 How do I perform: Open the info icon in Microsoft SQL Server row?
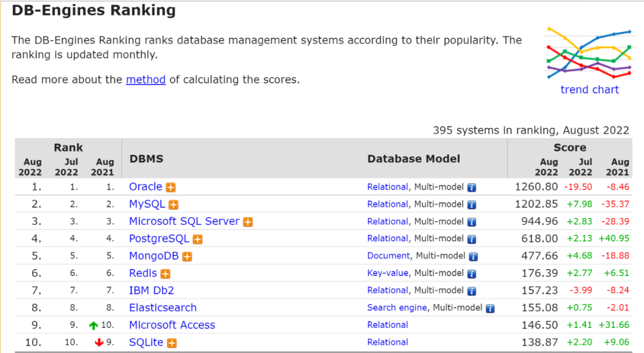click(472, 222)
